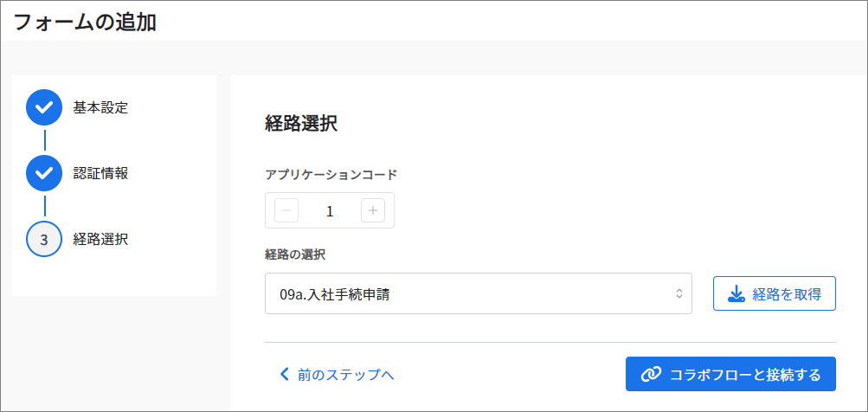The width and height of the screenshot is (868, 412).
Task: Click the download icon in 経路を取得
Action: tap(736, 294)
